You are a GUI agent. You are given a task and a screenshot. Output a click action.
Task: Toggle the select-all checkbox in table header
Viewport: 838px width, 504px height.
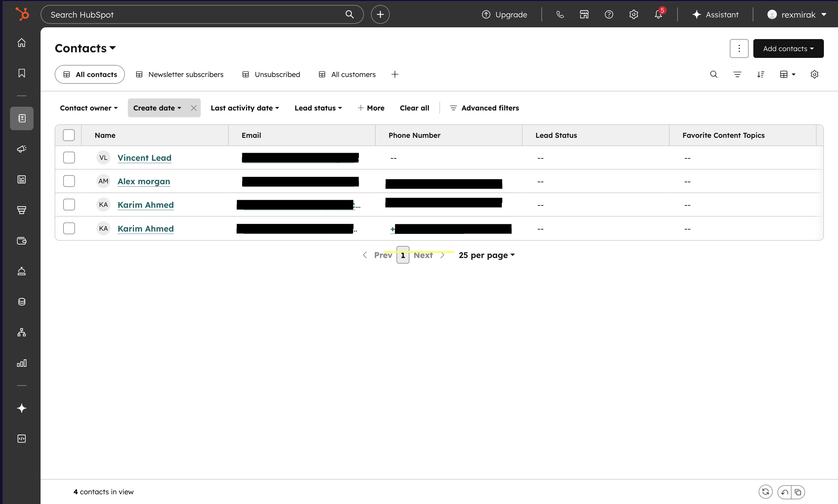point(68,135)
